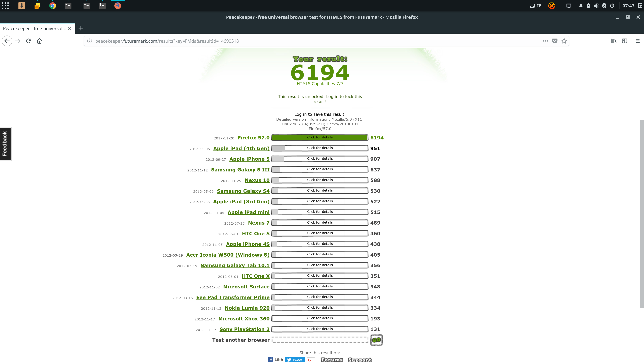The image size is (644, 362).
Task: Go back using the browser Back arrow
Action: tap(7, 41)
